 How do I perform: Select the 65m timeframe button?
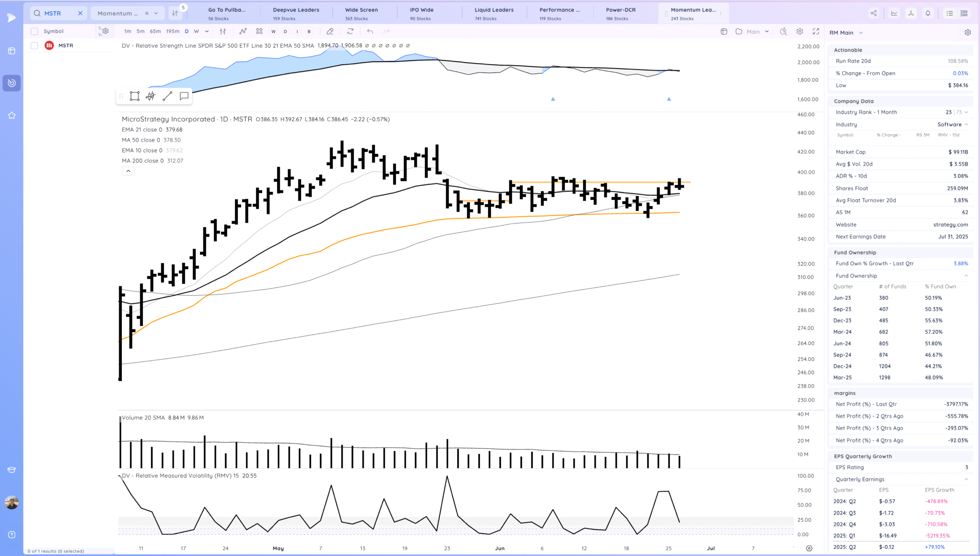click(x=155, y=31)
